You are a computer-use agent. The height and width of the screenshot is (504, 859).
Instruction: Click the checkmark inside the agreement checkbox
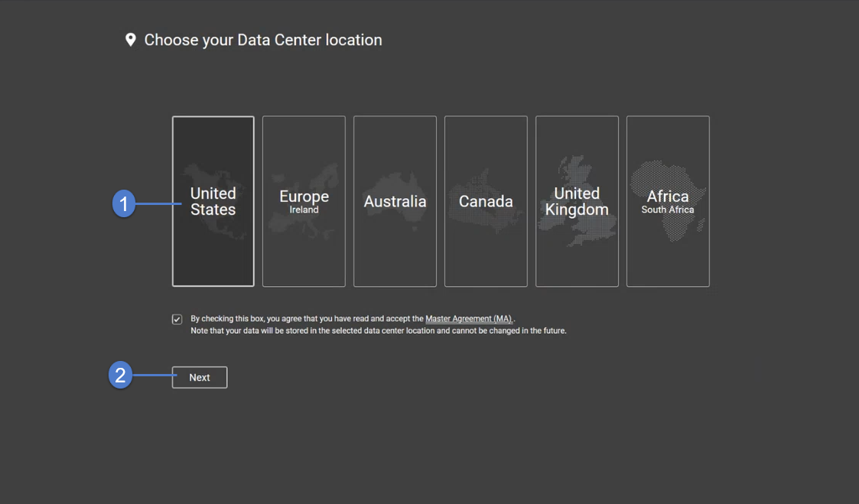point(177,319)
